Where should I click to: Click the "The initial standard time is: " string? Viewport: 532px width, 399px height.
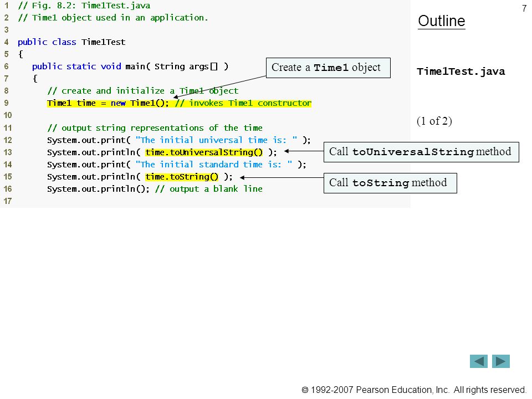[x=214, y=165]
